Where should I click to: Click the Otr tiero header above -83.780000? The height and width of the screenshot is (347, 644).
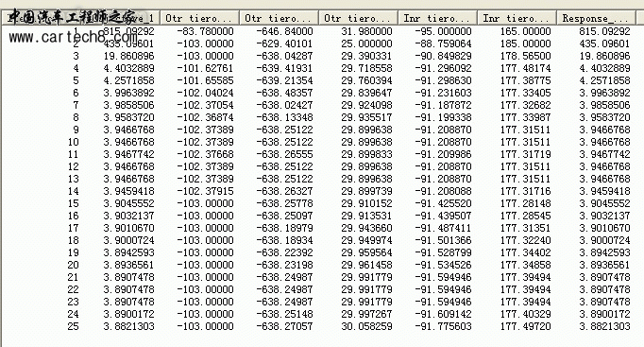(199, 18)
